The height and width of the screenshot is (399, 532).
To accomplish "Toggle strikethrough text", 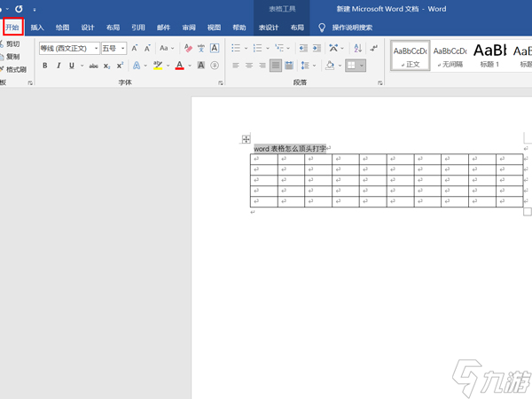I will pyautogui.click(x=94, y=66).
